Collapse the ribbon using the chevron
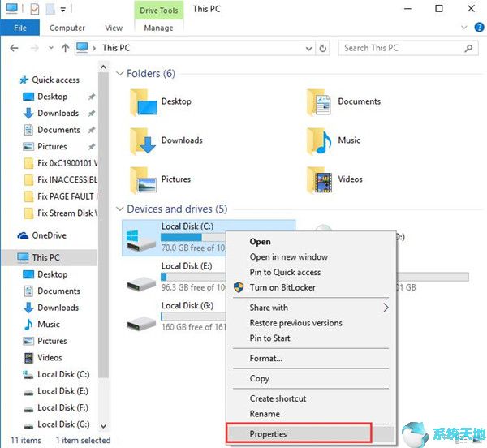This screenshot has width=487, height=448. (x=463, y=28)
